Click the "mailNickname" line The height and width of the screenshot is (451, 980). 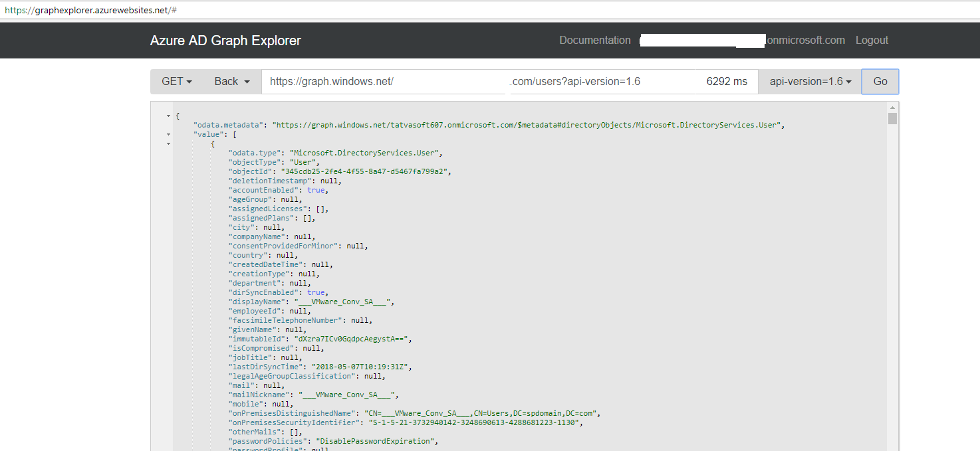pos(313,395)
